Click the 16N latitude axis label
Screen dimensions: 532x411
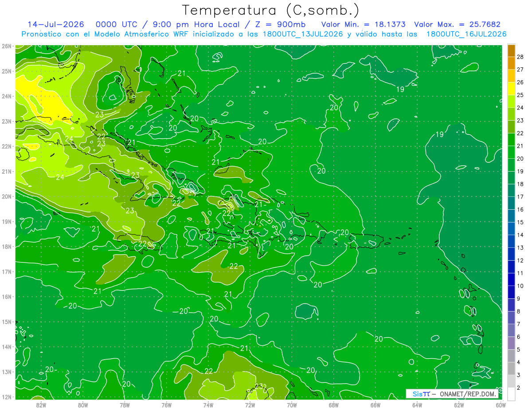point(6,297)
